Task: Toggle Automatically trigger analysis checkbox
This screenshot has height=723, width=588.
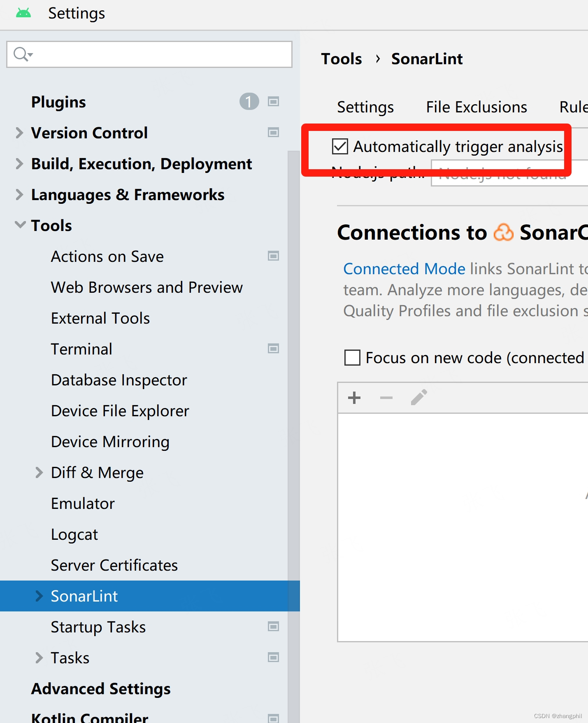Action: coord(340,147)
